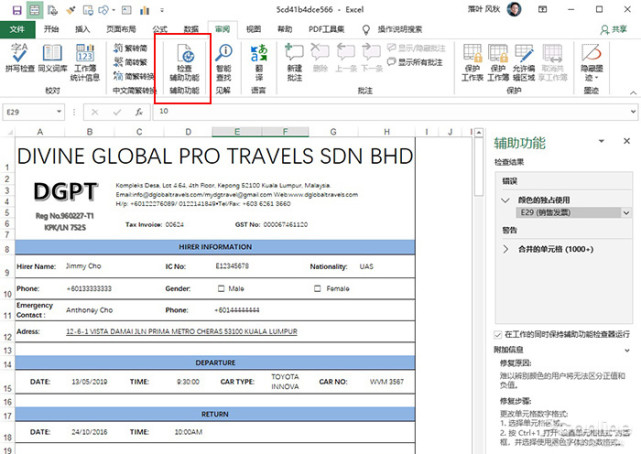Switch to the 开始 (Home) tab
The width and height of the screenshot is (641, 454).
52,29
